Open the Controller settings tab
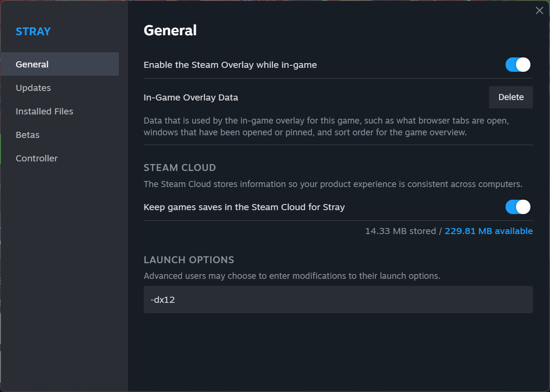550x392 pixels. point(37,158)
